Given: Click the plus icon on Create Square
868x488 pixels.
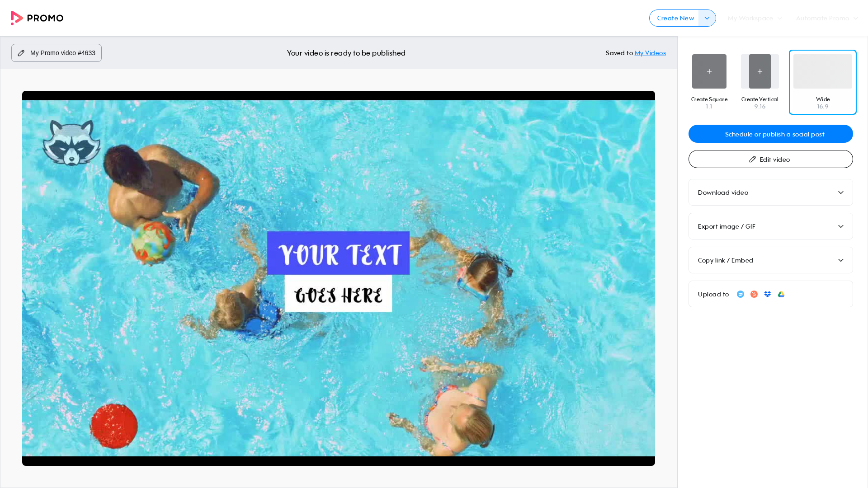Looking at the screenshot, I should 709,71.
